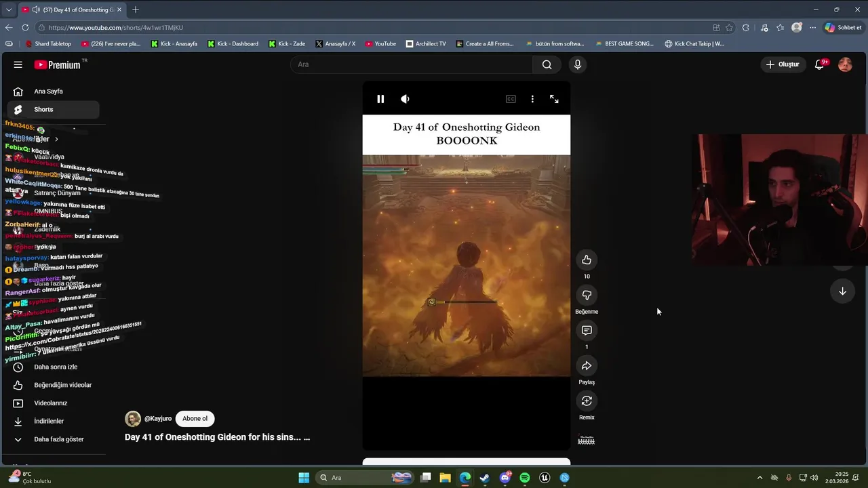The height and width of the screenshot is (488, 868).
Task: Open İndirilenler in sidebar
Action: (53, 421)
